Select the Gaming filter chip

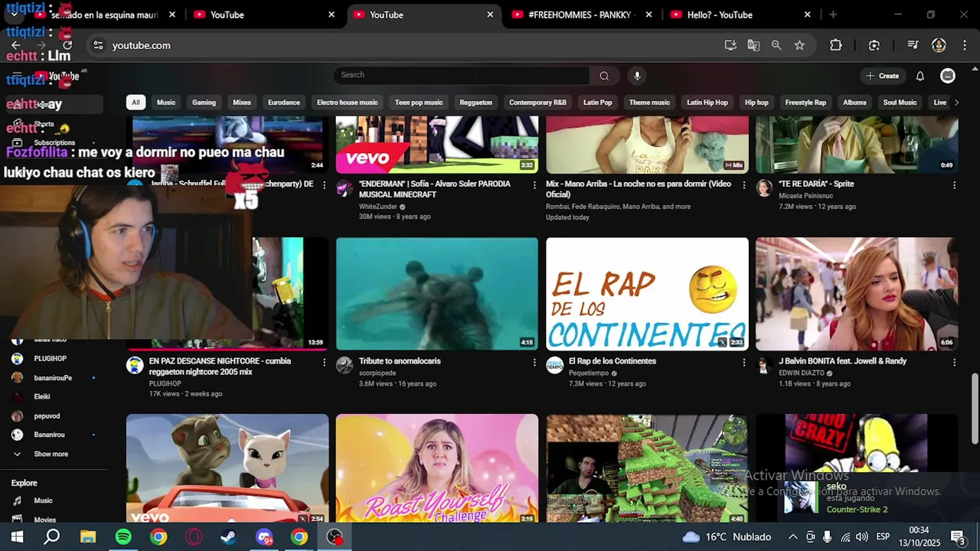[204, 103]
